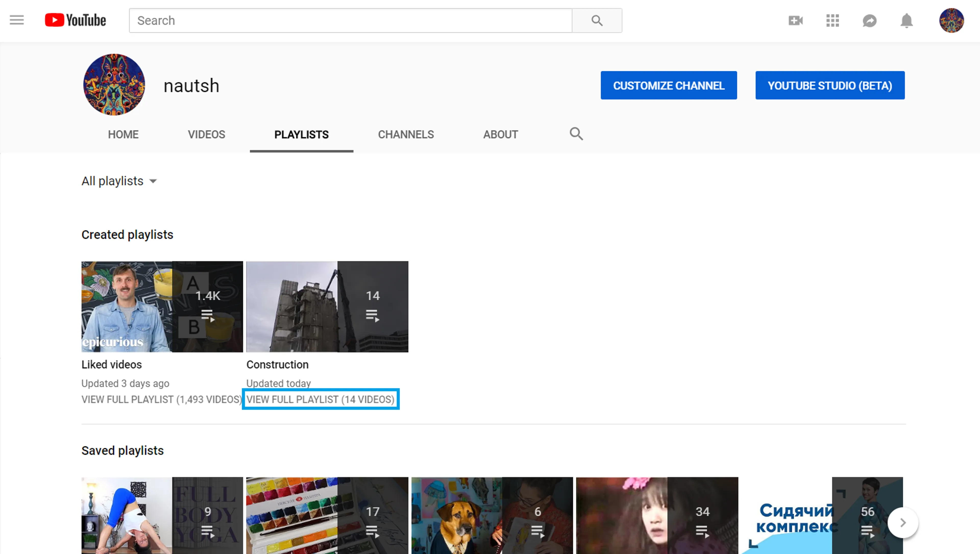The width and height of the screenshot is (980, 554).
Task: Open your account avatar menu
Action: click(951, 20)
